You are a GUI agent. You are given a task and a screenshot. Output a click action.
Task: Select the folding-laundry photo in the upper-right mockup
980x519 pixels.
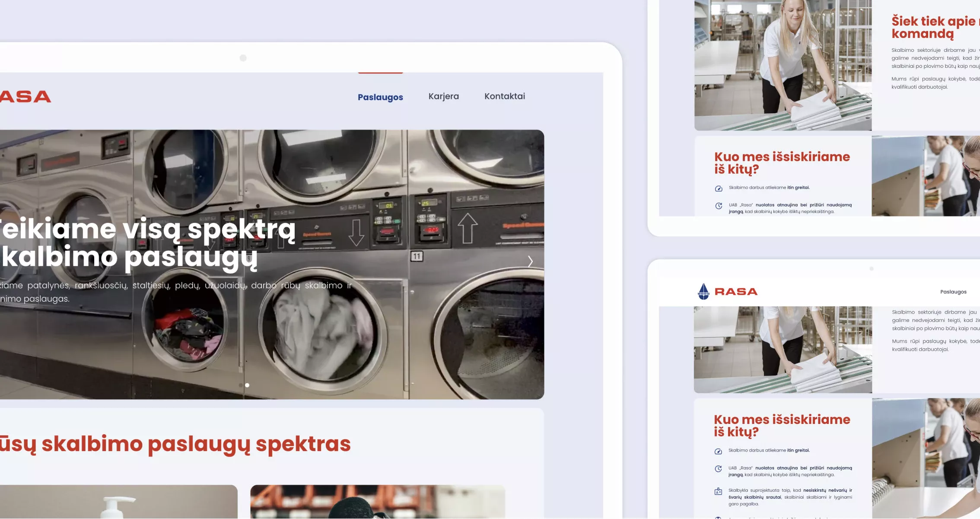(x=783, y=65)
